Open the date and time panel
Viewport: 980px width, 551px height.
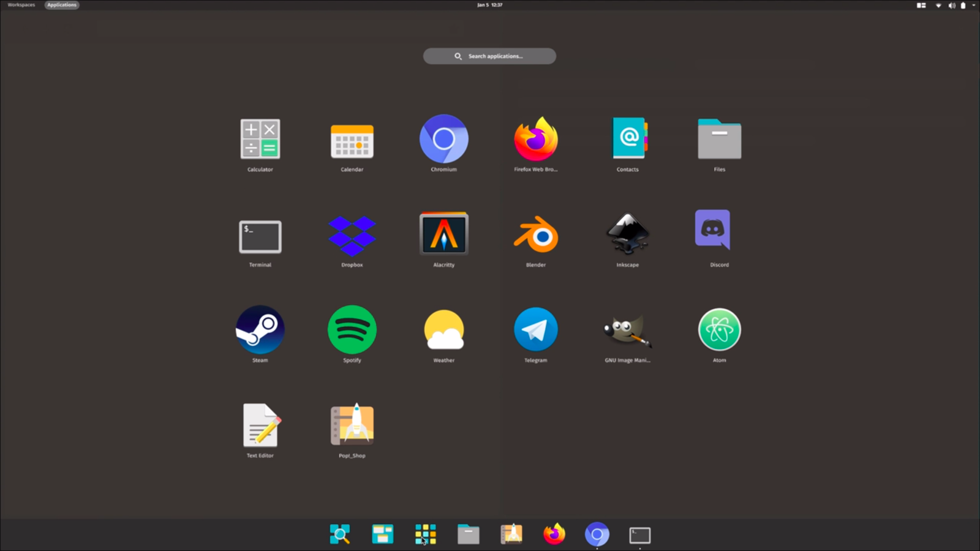coord(489,5)
